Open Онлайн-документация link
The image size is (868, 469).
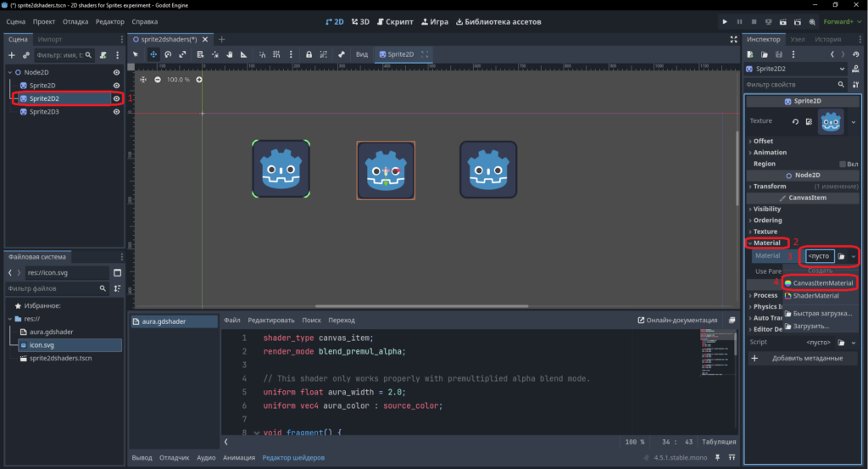tap(677, 320)
